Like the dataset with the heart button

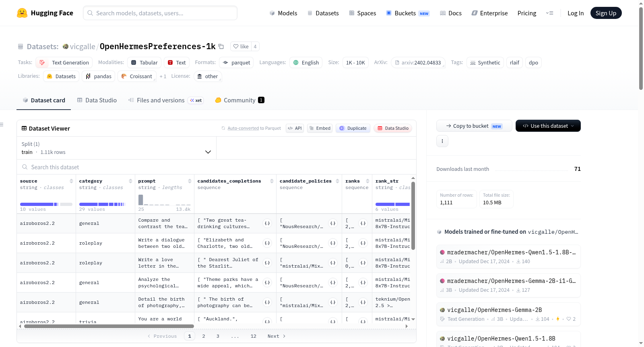[241, 46]
